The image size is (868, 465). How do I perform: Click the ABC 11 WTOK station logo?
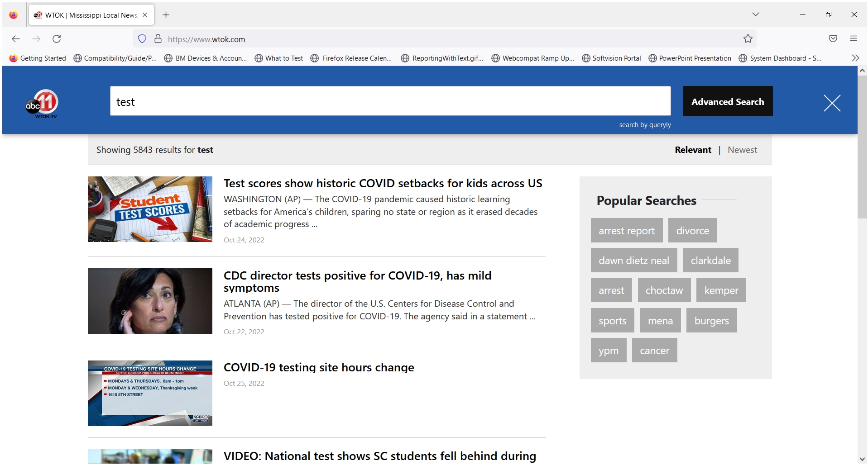tap(42, 103)
